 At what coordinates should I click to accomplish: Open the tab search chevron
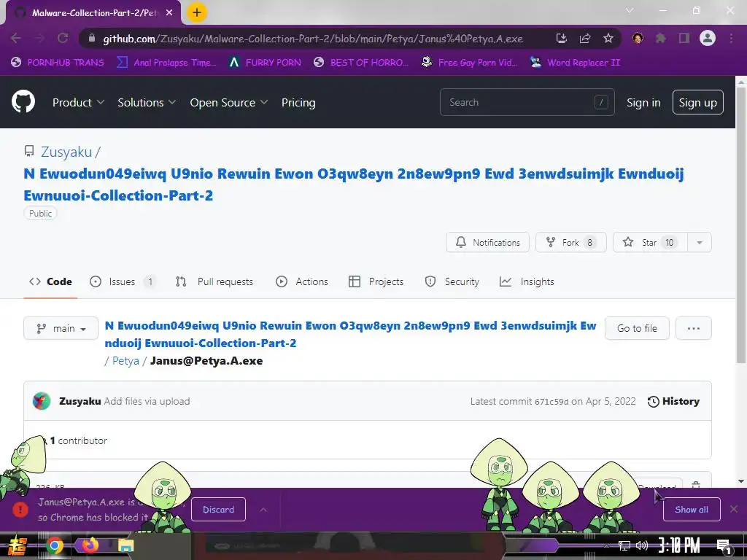point(630,10)
